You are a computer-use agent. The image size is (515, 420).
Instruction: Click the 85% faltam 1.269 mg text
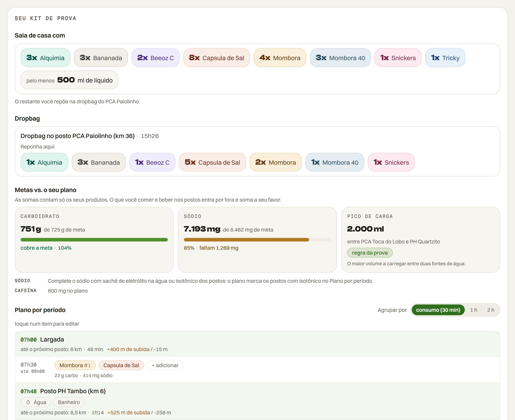coord(211,248)
